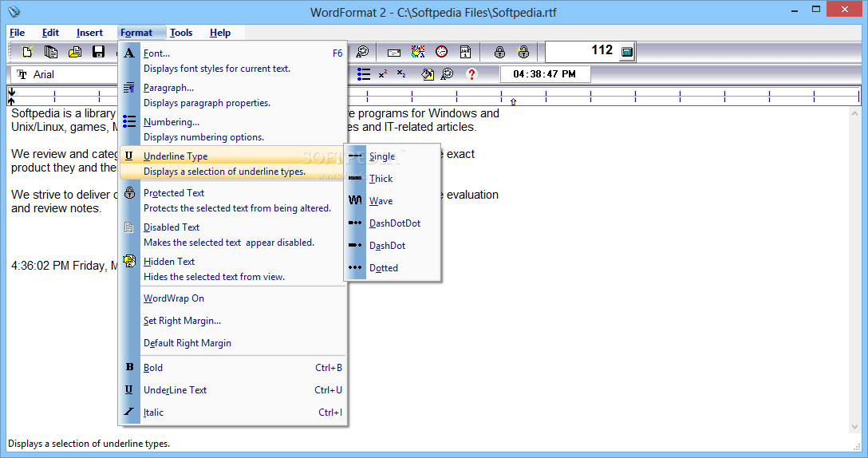Open the Help menu
The image size is (868, 458).
pyautogui.click(x=219, y=33)
